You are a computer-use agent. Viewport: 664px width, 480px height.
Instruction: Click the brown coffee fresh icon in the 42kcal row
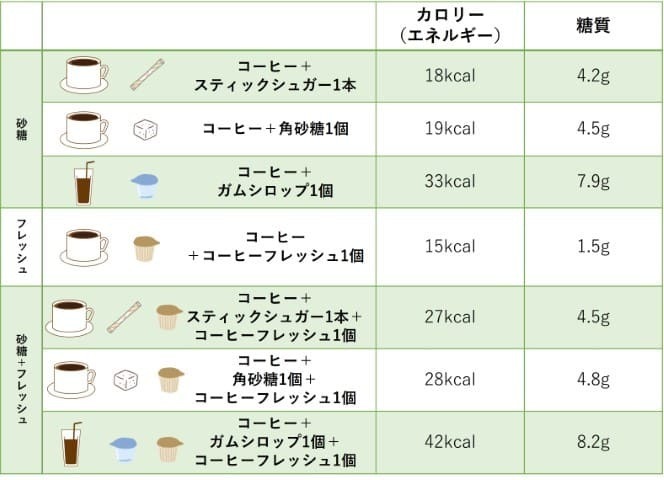[167, 444]
